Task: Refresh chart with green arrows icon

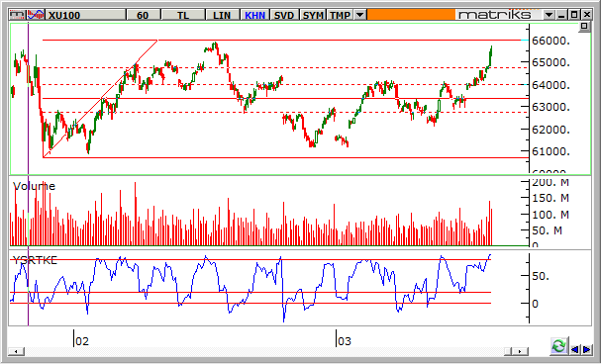Action: click(559, 346)
